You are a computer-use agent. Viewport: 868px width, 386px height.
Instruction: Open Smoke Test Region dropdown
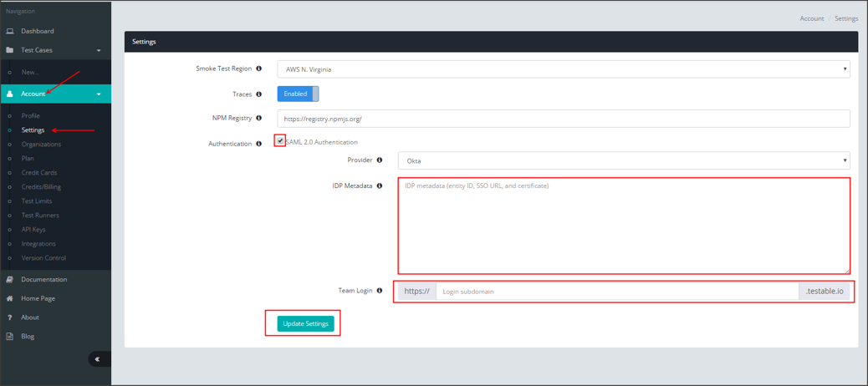(x=563, y=69)
